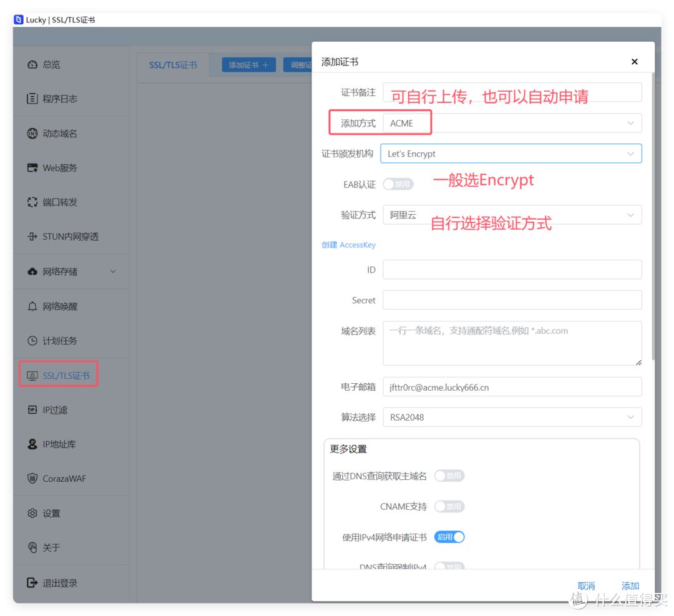
Task: Toggle the EAB认证 switch
Action: [398, 184]
